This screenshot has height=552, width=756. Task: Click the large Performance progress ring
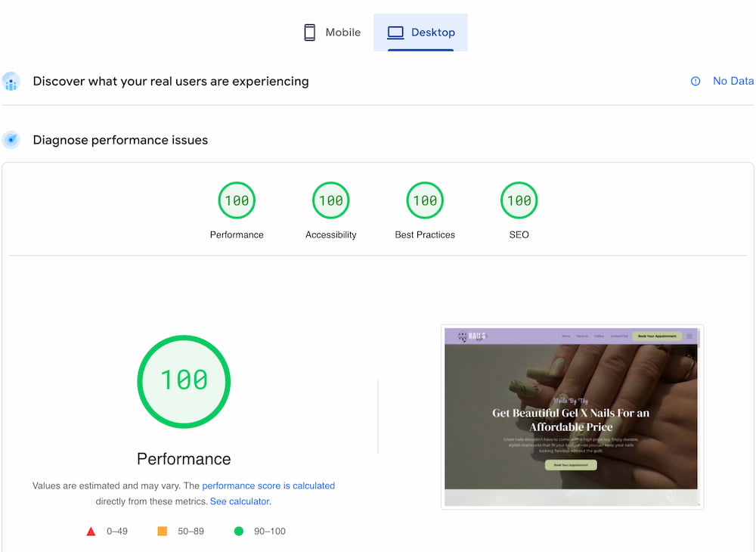pyautogui.click(x=184, y=381)
